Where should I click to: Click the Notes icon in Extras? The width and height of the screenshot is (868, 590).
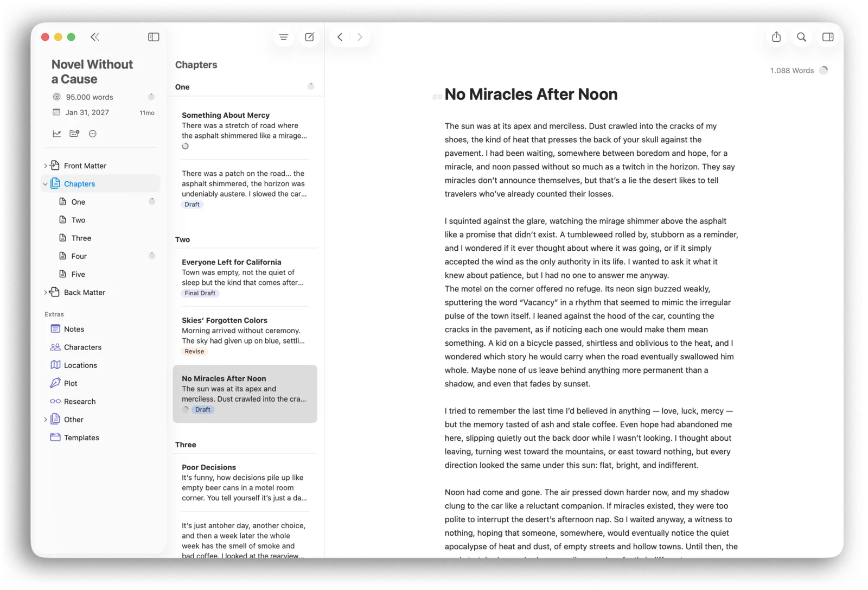point(55,328)
